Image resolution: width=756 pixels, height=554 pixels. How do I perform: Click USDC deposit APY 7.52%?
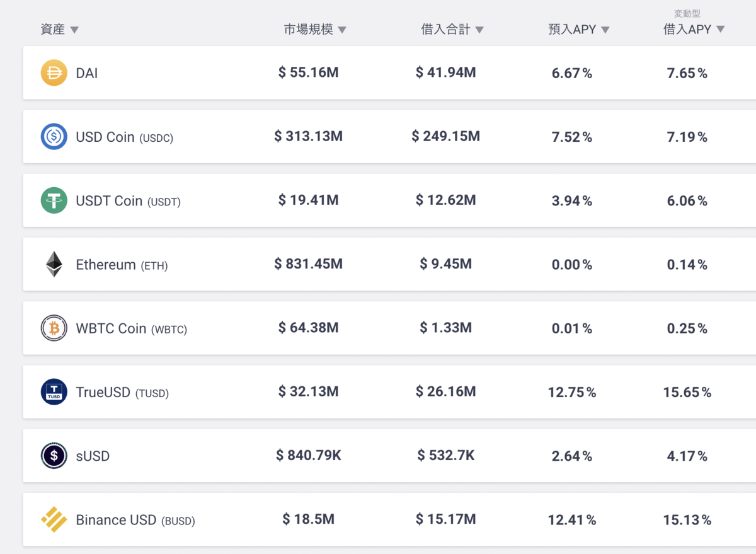572,137
